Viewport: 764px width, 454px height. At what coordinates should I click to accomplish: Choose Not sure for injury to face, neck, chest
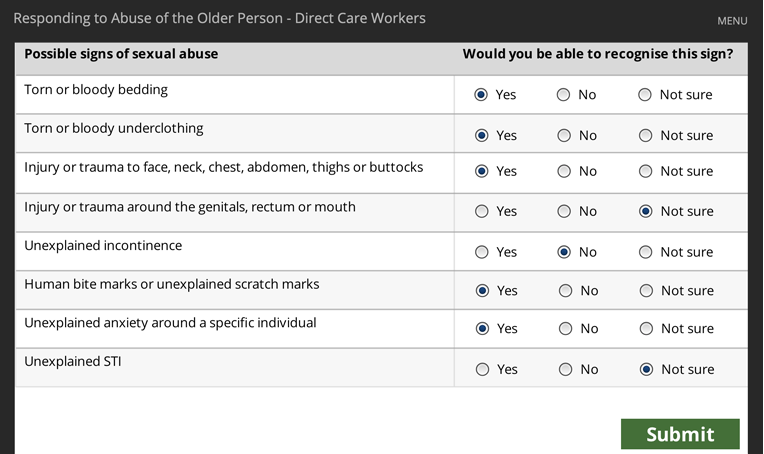645,171
